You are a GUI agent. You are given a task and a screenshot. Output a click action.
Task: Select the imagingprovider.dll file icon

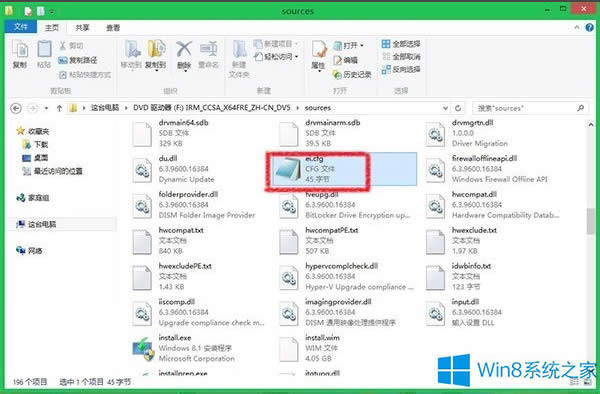click(289, 313)
